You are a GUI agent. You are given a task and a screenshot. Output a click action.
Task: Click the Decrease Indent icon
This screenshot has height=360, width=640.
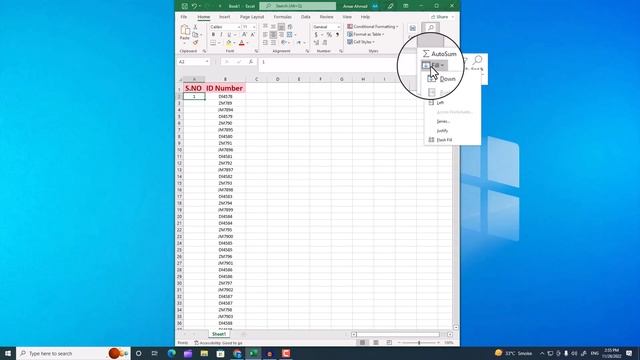[x=265, y=42]
